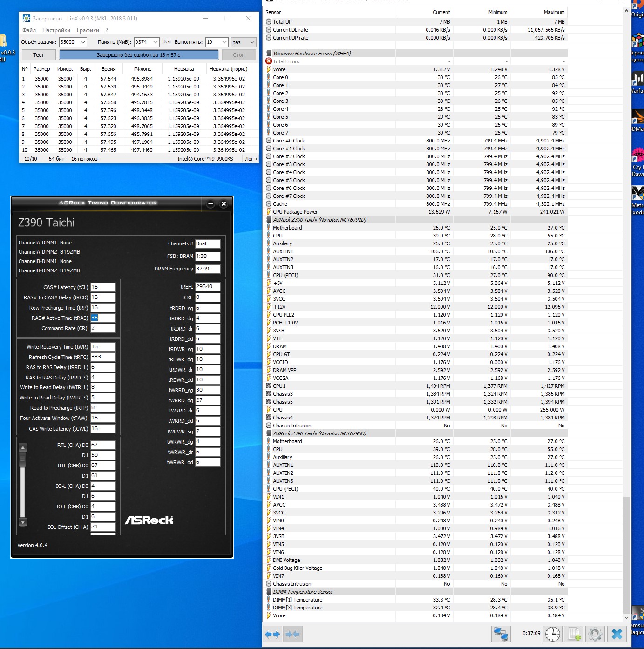Select the Warface desktop shortcut icon
This screenshot has height=649, width=644.
(x=637, y=79)
